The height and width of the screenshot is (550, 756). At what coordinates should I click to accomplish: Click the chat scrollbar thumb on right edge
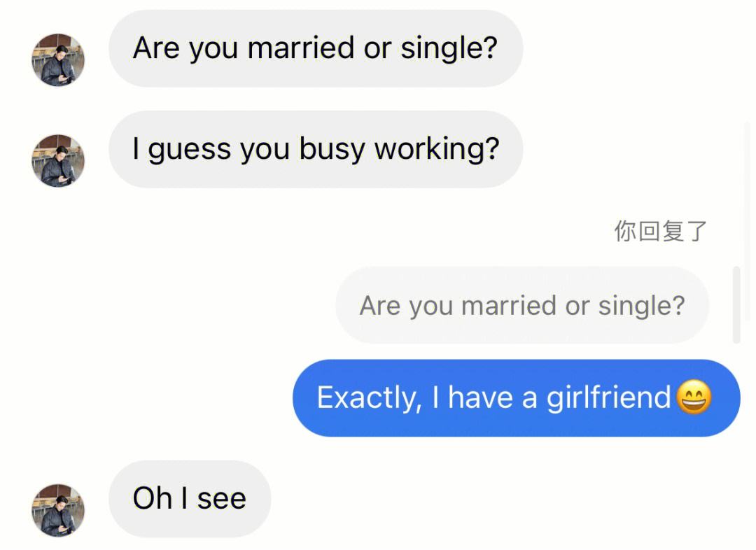tap(736, 304)
